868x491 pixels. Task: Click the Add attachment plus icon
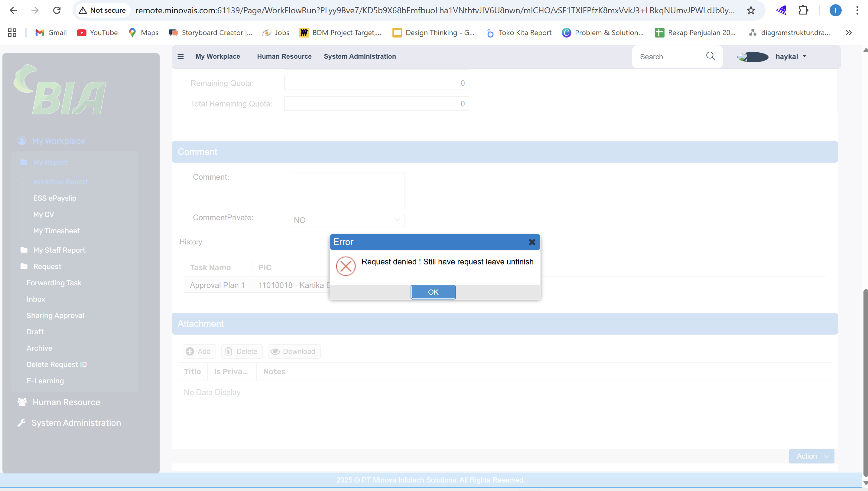(x=190, y=352)
